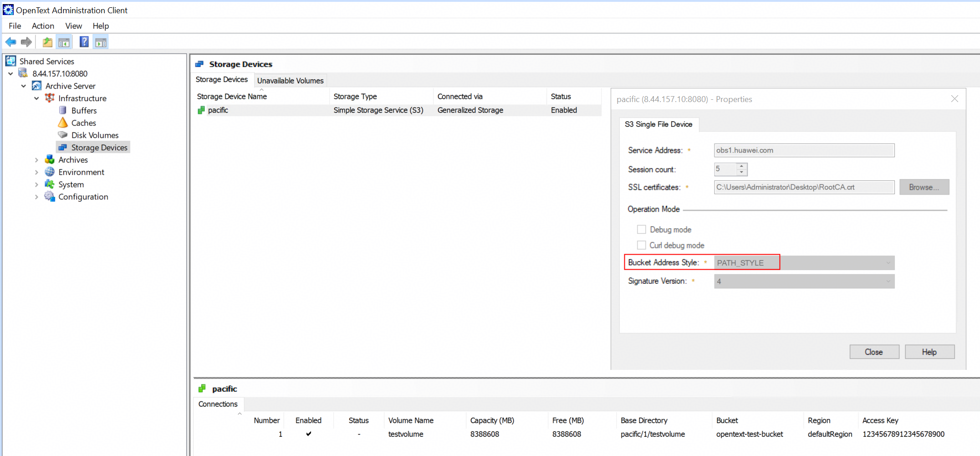980x456 pixels.
Task: Click the green pacific device row icon
Action: (x=201, y=110)
